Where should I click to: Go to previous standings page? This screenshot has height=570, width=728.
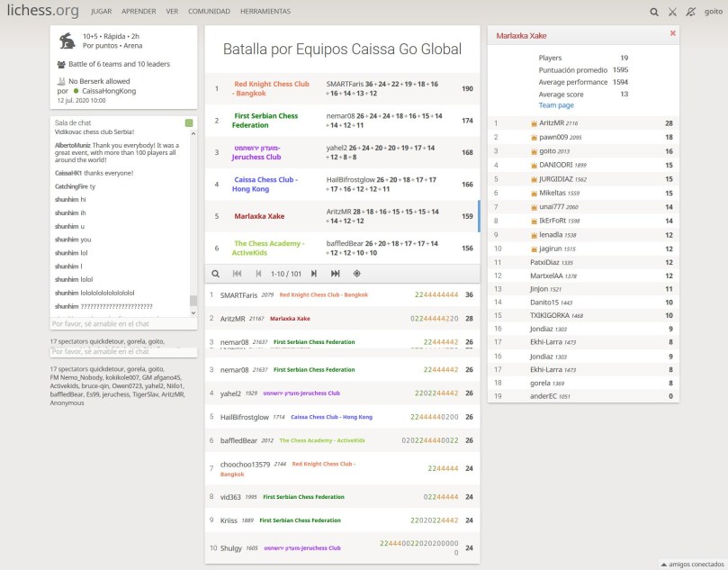click(259, 274)
